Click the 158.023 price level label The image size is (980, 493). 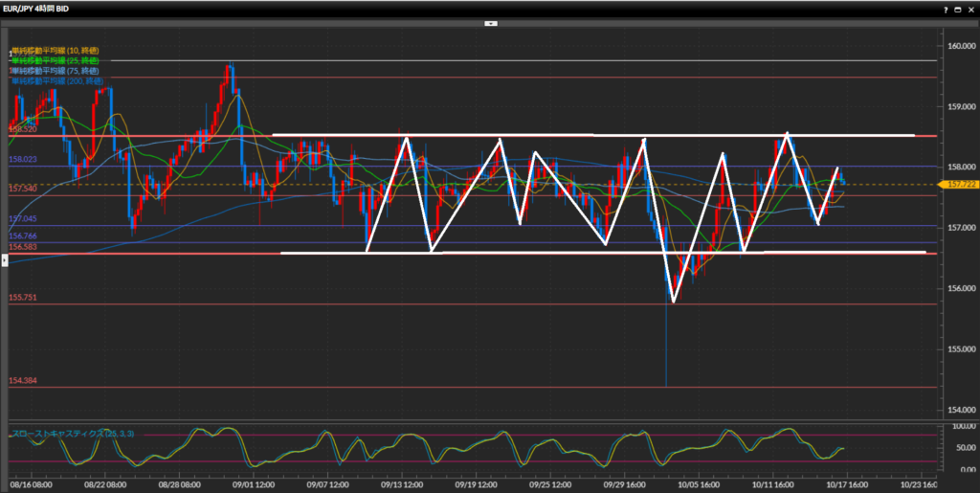(x=23, y=160)
